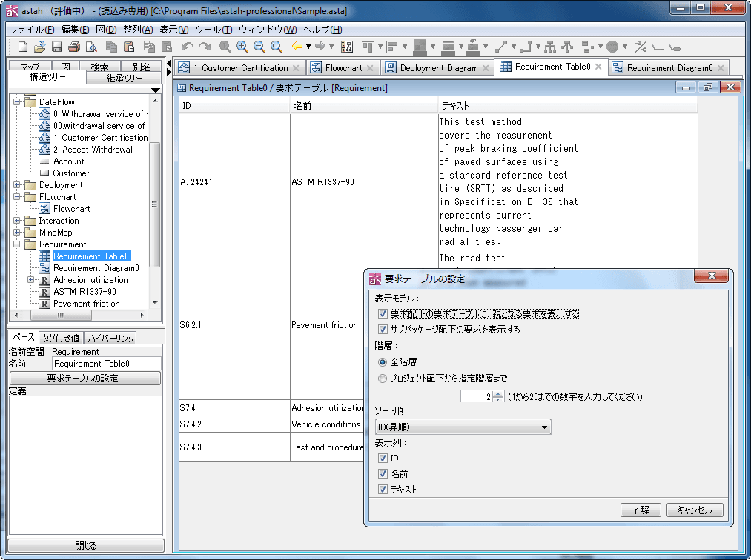Expand the Deployment folder in the tree
Image resolution: width=751 pixels, height=560 pixels.
coord(17,185)
